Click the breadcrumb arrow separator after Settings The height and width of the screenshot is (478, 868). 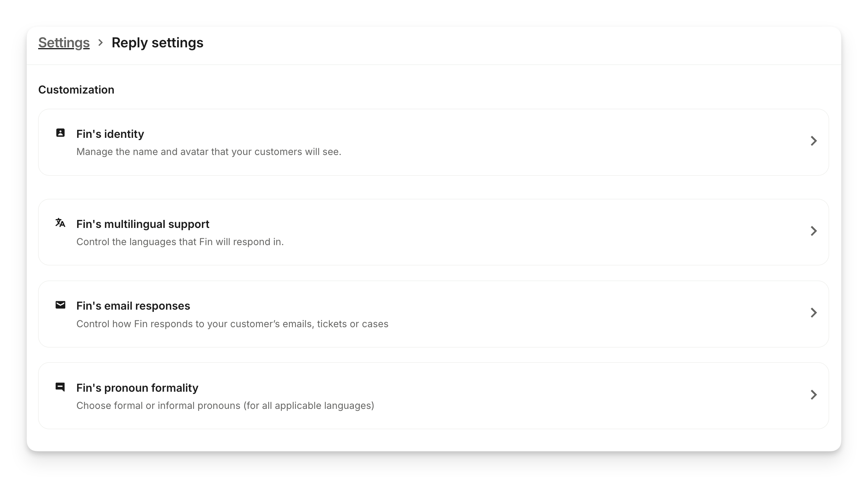(x=100, y=43)
